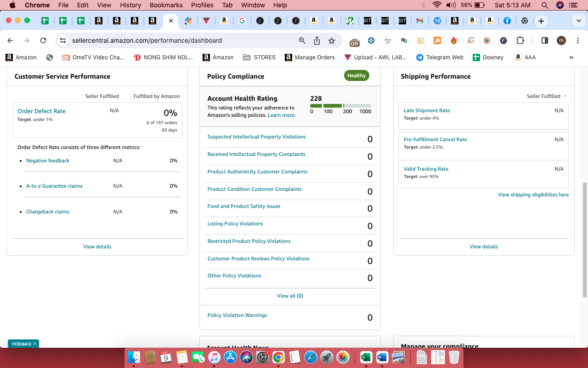Open Word from the Dock
Screen dimensions: 588x368
382,357
